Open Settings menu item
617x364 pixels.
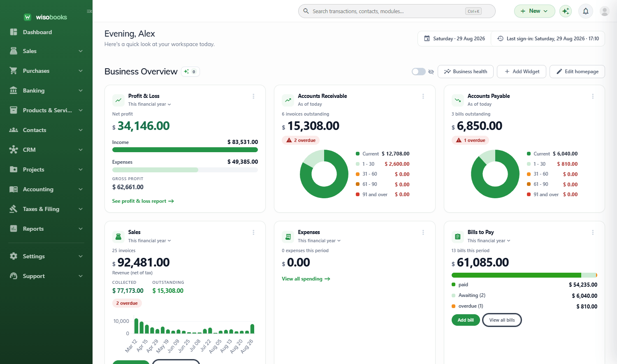[46, 256]
